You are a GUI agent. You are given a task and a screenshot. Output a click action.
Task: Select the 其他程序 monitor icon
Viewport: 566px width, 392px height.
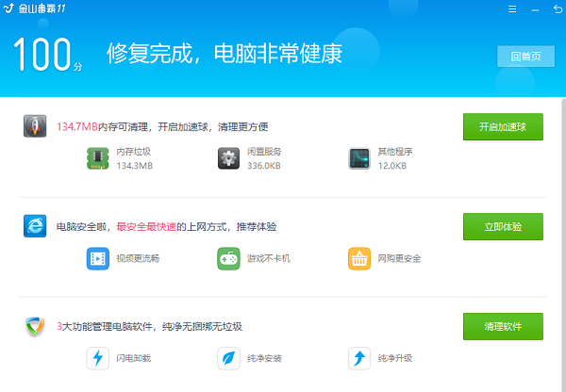coord(359,158)
